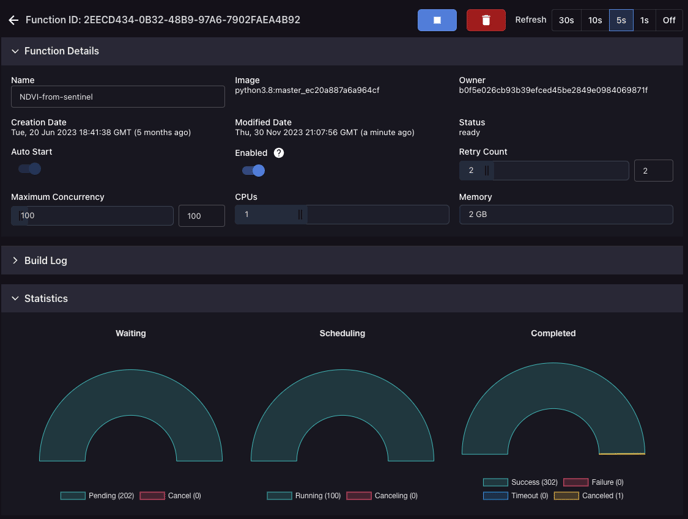Toggle the Canceling (0) legend entry
This screenshot has height=519, width=688.
[382, 496]
